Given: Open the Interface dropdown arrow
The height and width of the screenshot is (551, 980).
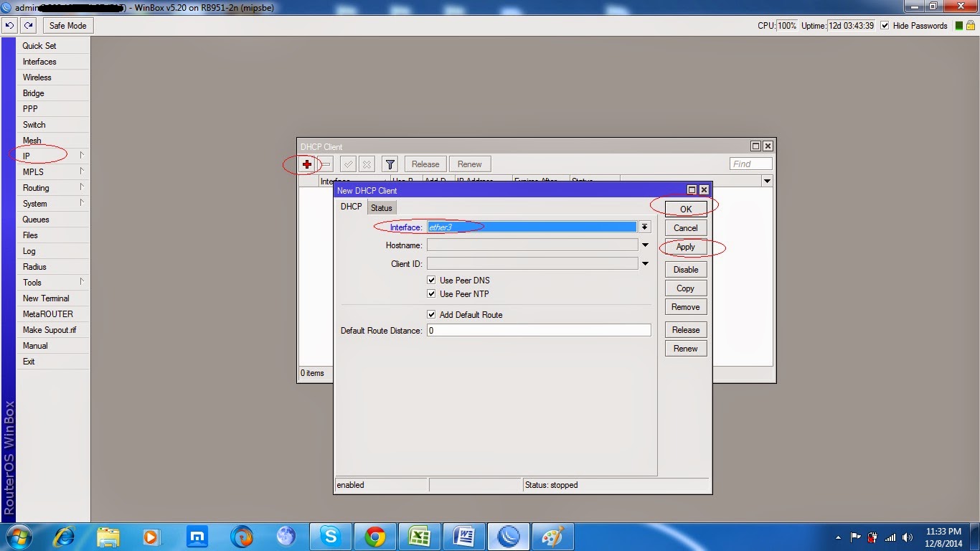Looking at the screenshot, I should (x=645, y=227).
